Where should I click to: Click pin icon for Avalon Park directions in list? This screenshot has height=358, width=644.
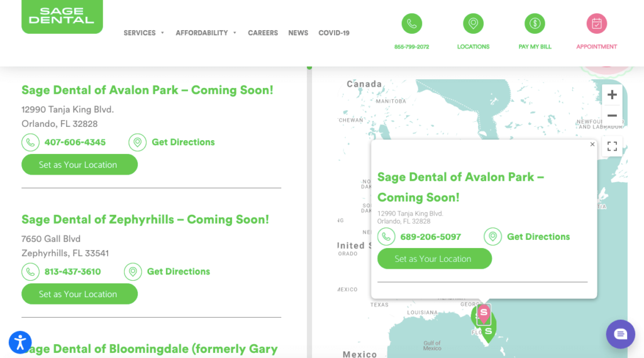137,143
